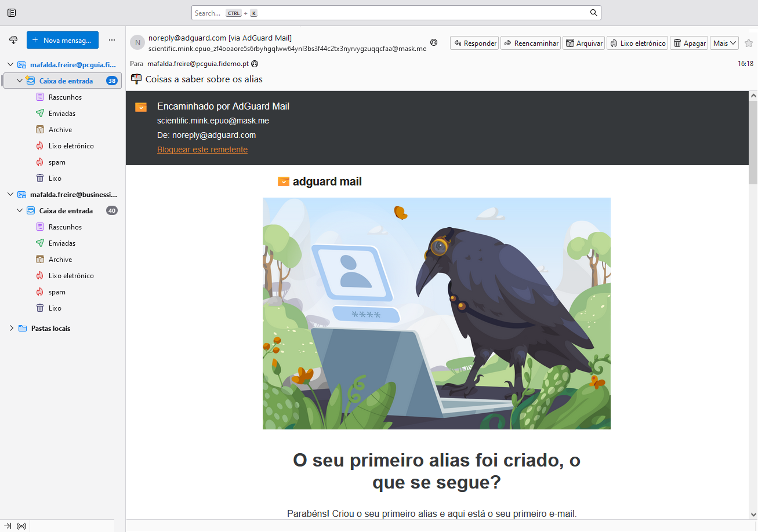Open the Spaces toolbar hamburger icon

12,13
